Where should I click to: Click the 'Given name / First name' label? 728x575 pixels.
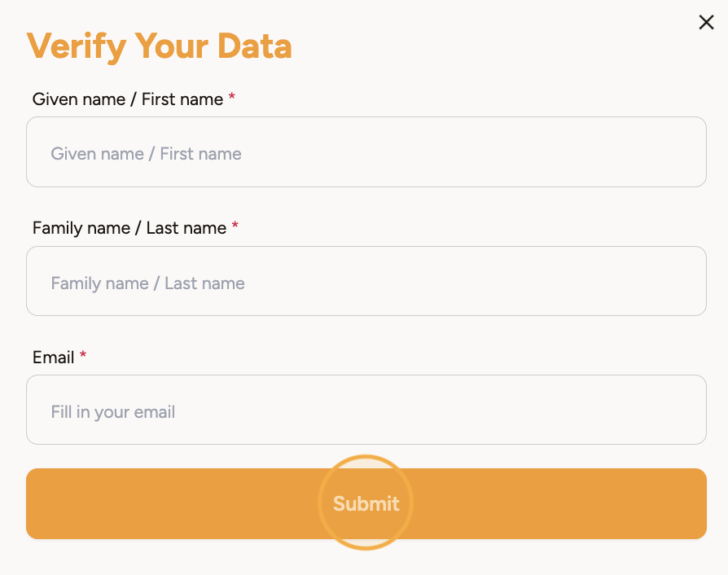128,99
